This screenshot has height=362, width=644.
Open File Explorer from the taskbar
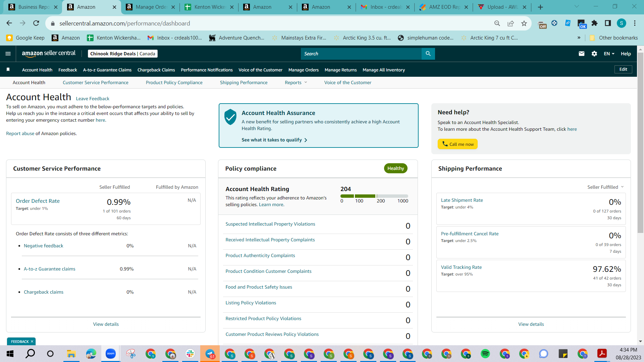[71, 354]
